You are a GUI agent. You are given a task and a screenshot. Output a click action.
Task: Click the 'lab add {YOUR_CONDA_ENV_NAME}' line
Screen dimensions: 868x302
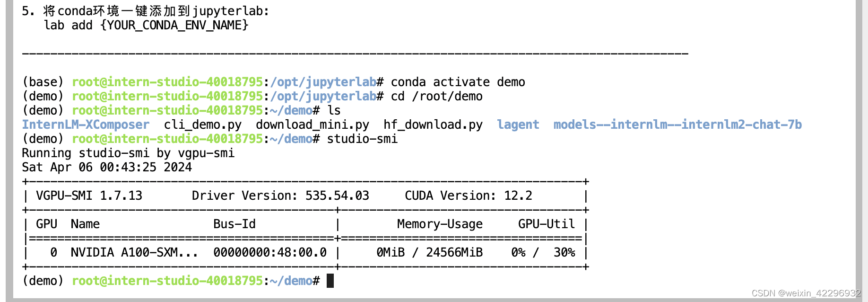point(146,25)
